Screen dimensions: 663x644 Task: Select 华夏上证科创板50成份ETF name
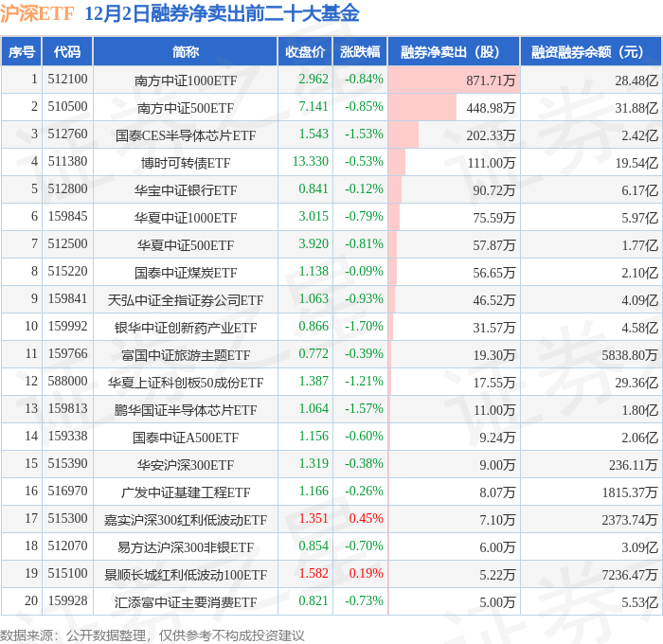pos(186,383)
